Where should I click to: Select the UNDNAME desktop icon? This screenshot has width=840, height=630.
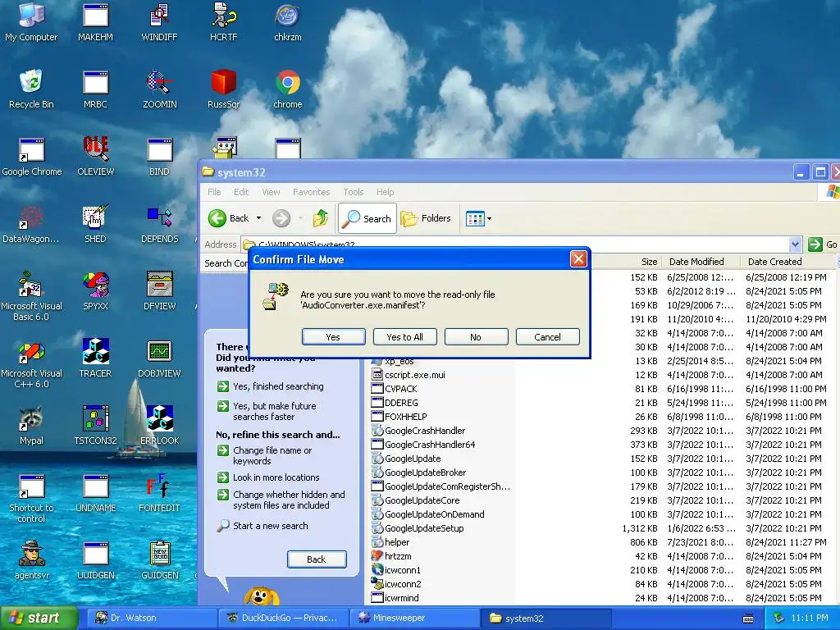(x=95, y=493)
